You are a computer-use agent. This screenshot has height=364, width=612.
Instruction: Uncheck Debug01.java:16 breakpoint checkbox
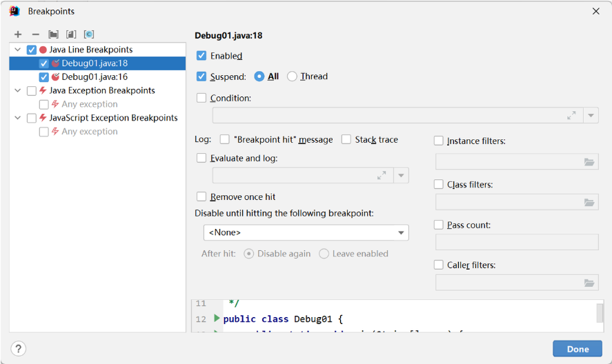tap(43, 77)
